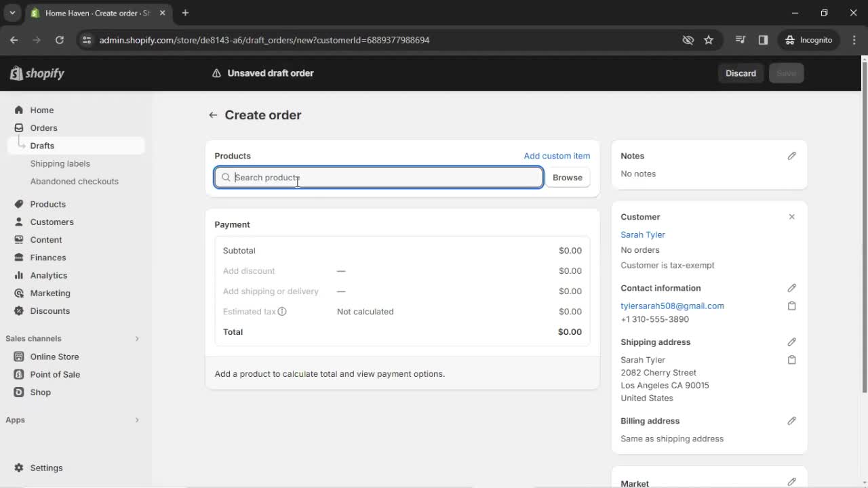Copy the shipping address clipboard icon
This screenshot has width=868, height=488.
coord(791,360)
